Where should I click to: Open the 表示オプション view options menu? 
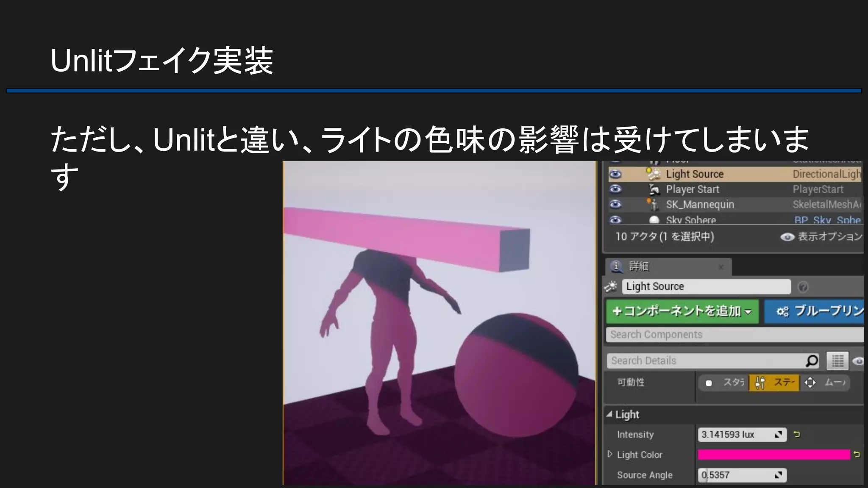click(821, 236)
